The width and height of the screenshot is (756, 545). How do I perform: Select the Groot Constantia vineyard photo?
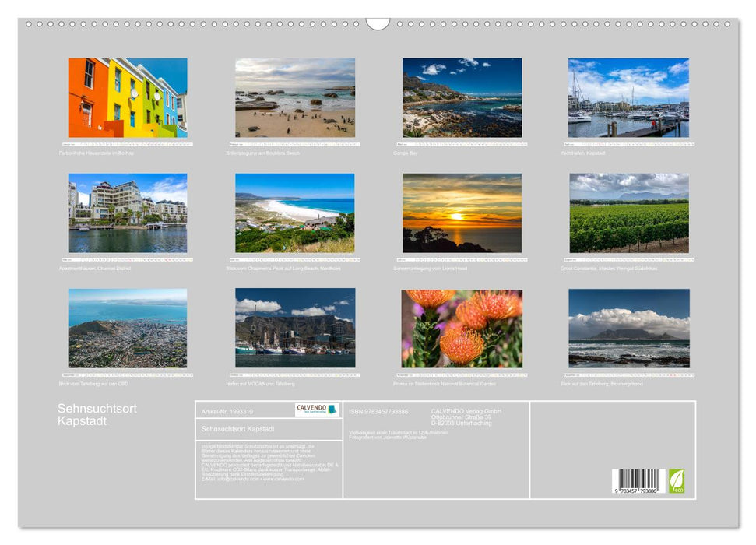628,213
